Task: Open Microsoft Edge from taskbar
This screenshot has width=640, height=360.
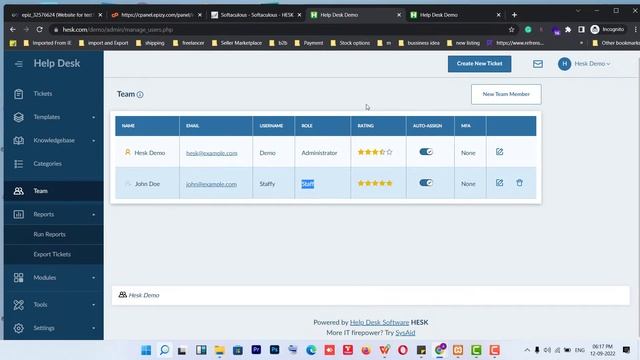Action: [311, 350]
